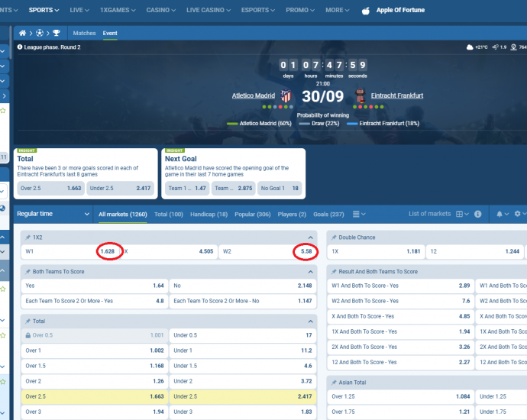Select Double Chance 12 at 1.244
The width and height of the screenshot is (527, 420).
click(x=475, y=251)
